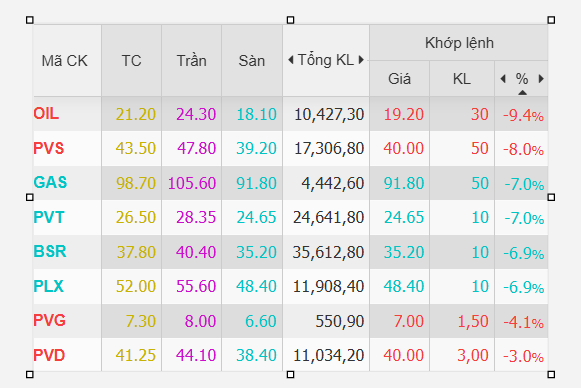
Task: Select OIL floor price 18.10
Action: pyautogui.click(x=256, y=114)
